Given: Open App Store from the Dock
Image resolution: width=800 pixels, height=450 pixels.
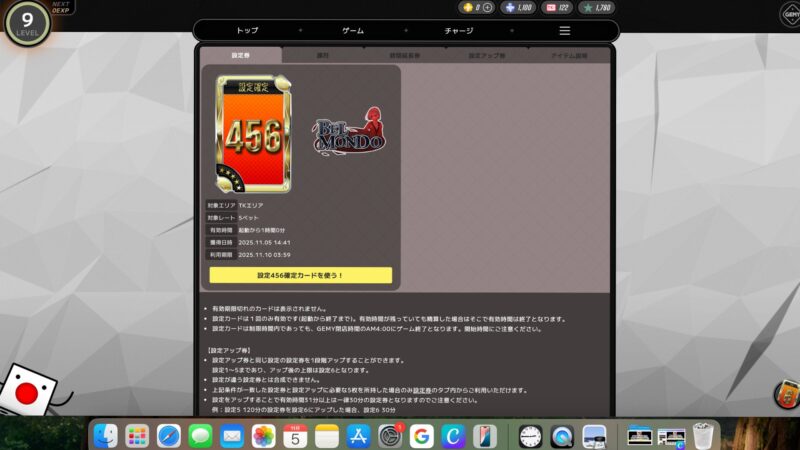Looking at the screenshot, I should coord(358,436).
